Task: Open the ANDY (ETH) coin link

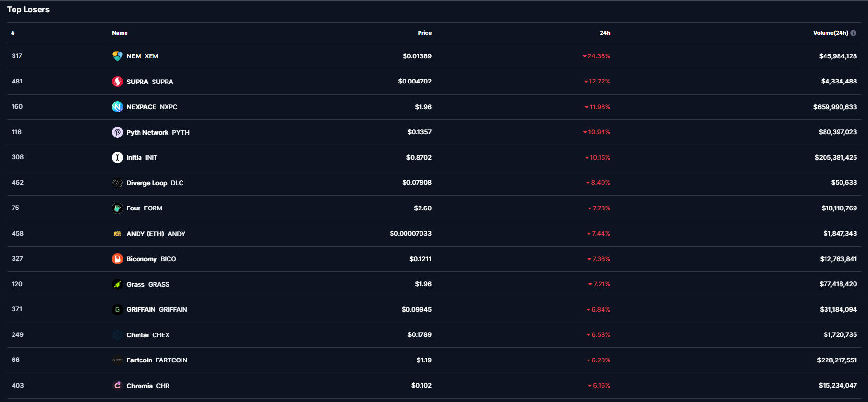Action: pos(155,234)
